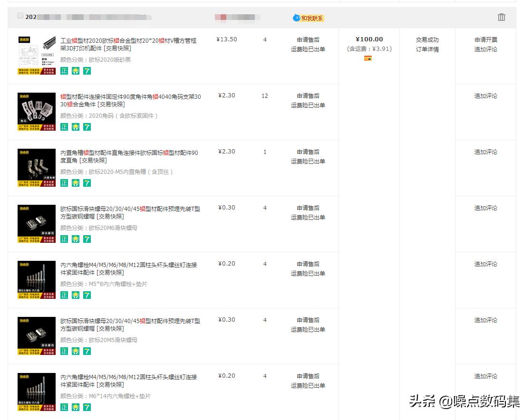Click the consumer protection briefcase icon
The image size is (532, 420).
75,71
